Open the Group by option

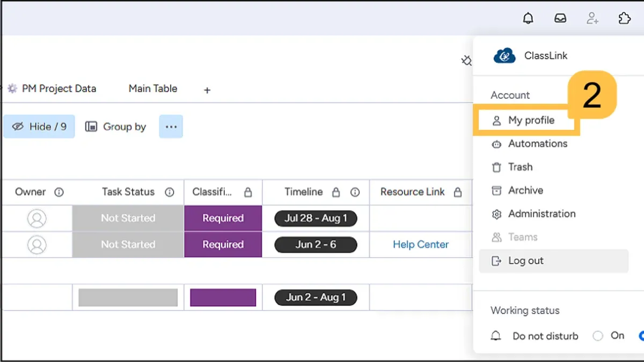click(116, 127)
